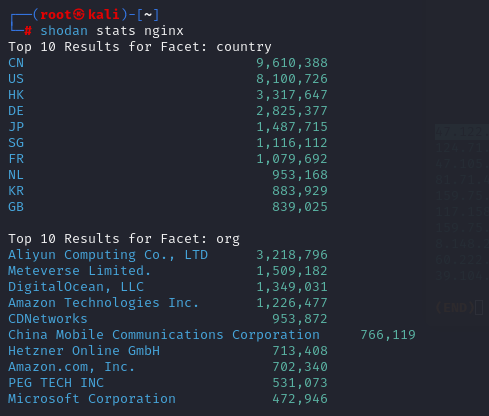Image resolution: width=489 pixels, height=416 pixels.
Task: Select the 'shodan' command word
Action: point(64,31)
